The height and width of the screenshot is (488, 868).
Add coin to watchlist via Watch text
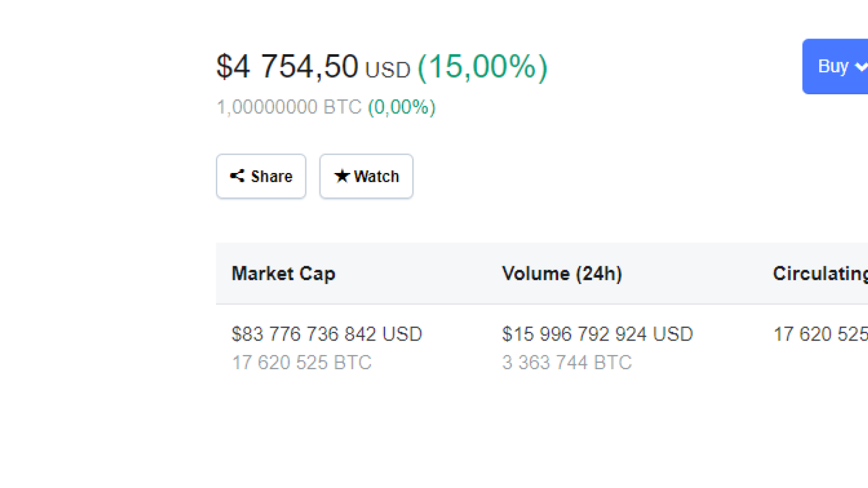click(376, 176)
